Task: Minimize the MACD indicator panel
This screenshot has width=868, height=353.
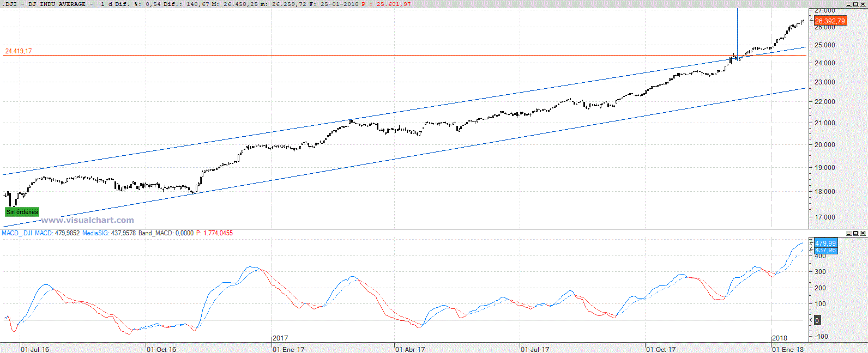Action: pyautogui.click(x=849, y=233)
